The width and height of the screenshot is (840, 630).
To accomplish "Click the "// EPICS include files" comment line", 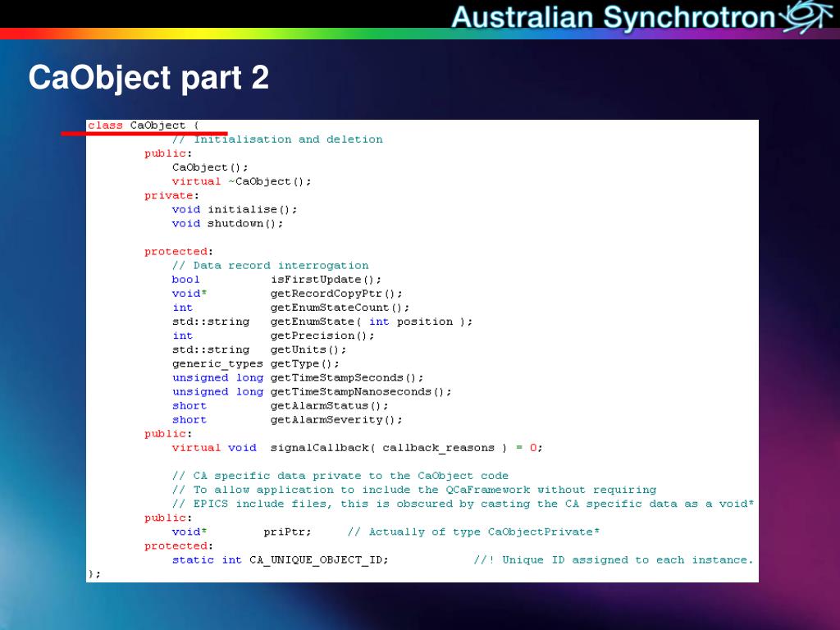I will pyautogui.click(x=463, y=504).
